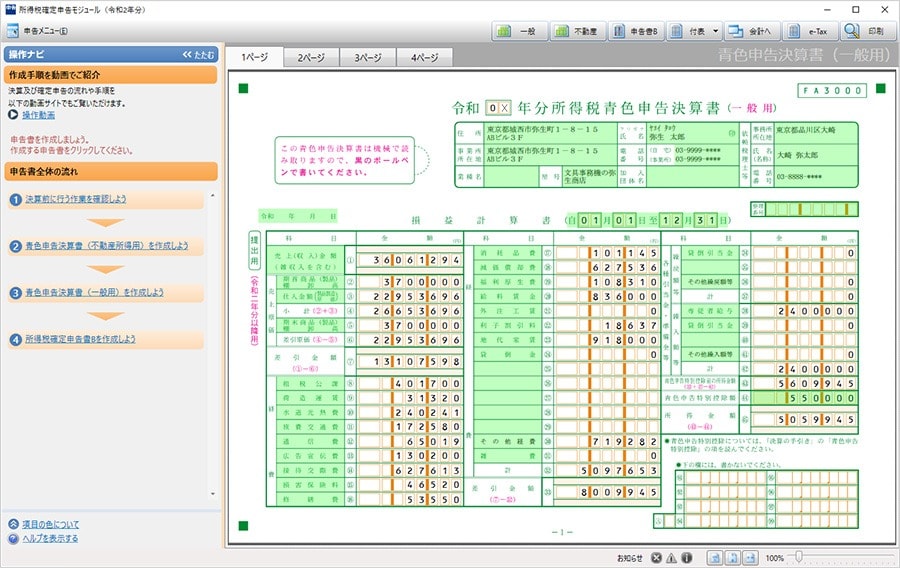Select 所得金額 field showing 5059945

click(805, 419)
